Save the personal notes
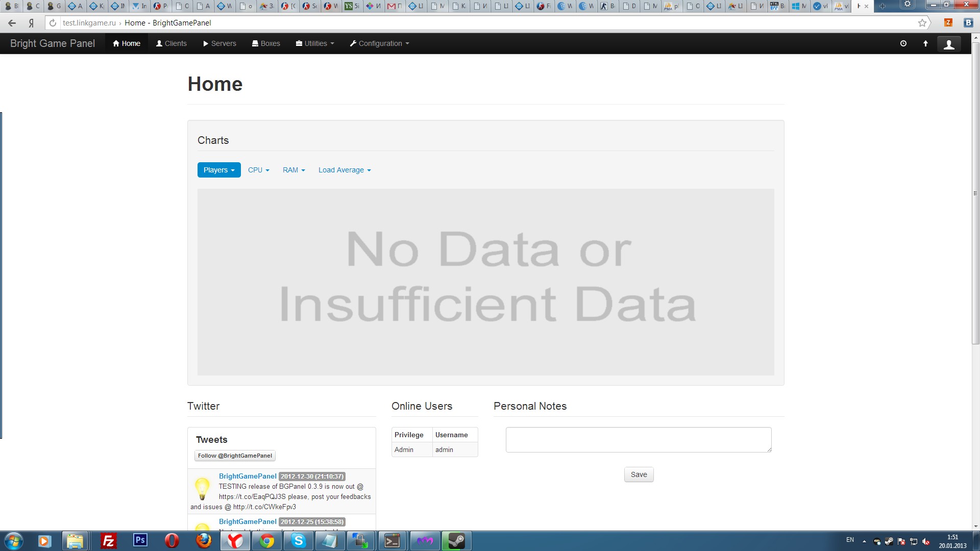 (x=639, y=474)
